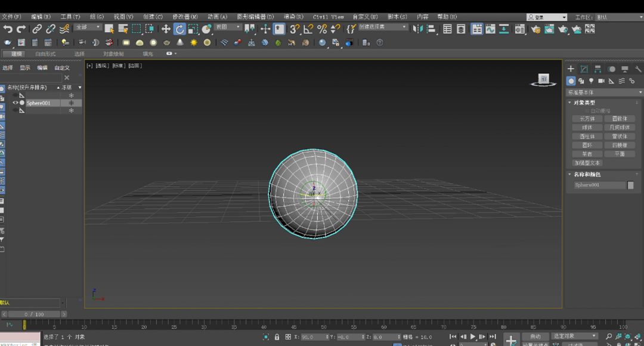The image size is (644, 346).
Task: Click the Mirror tool icon
Action: [x=418, y=29]
